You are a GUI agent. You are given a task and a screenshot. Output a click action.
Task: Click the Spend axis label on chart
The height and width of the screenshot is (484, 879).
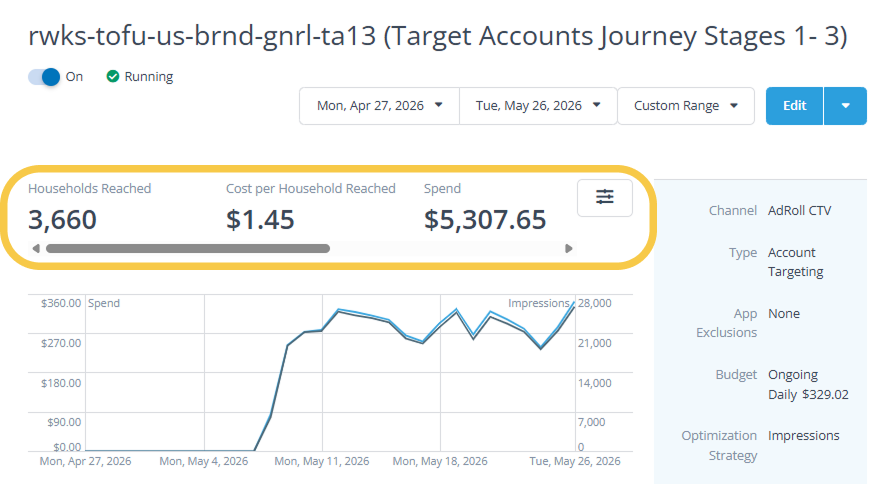[104, 303]
